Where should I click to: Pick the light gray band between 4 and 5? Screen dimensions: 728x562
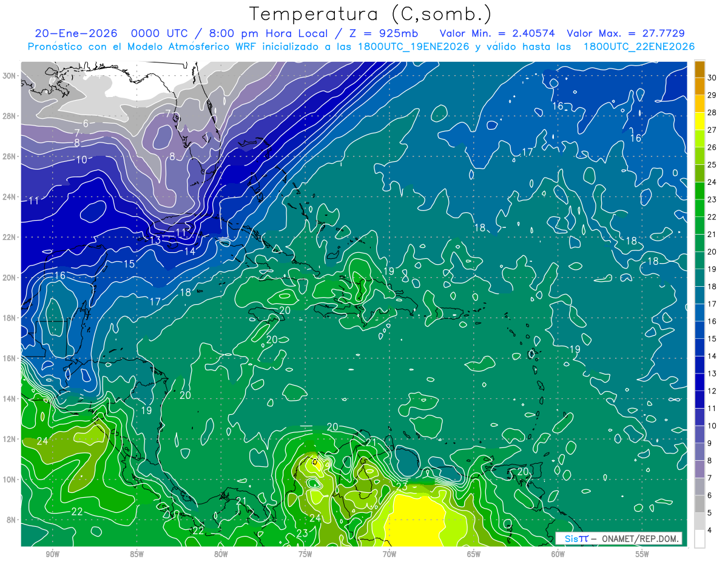point(699,521)
